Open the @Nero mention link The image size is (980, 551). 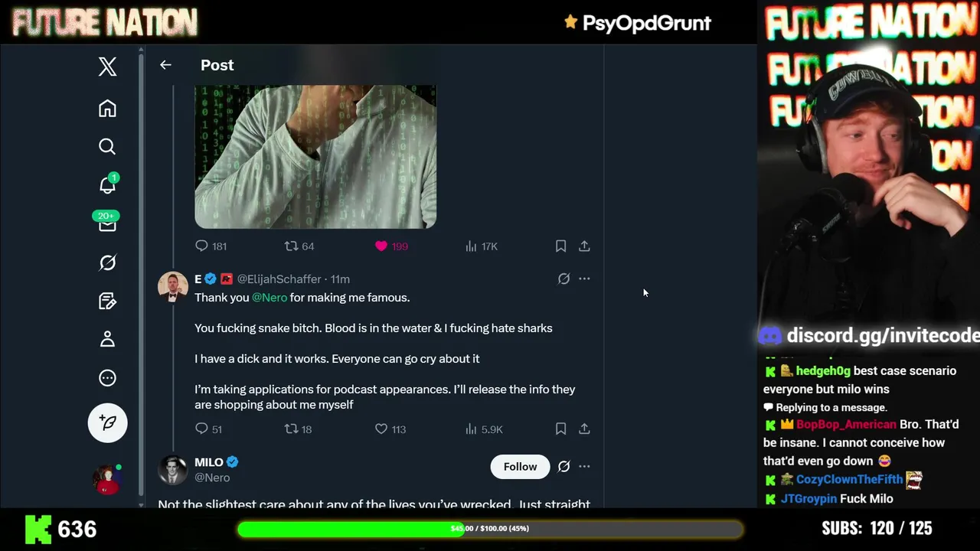point(269,297)
